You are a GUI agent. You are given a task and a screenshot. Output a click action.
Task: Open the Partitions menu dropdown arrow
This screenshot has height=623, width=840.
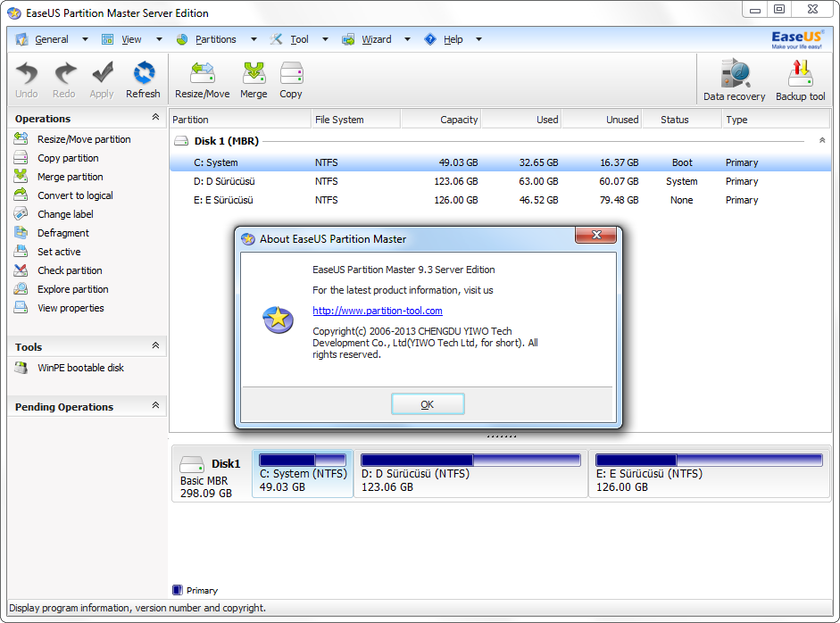(254, 39)
